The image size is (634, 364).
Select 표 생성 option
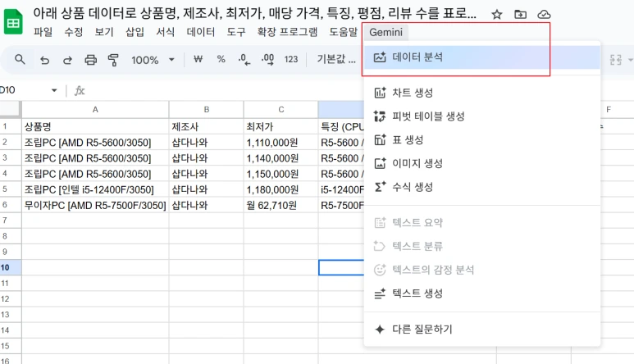pyautogui.click(x=482, y=140)
